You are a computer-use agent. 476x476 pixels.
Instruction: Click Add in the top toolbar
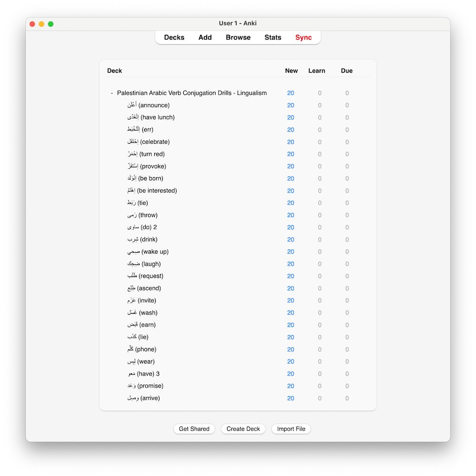click(x=205, y=38)
